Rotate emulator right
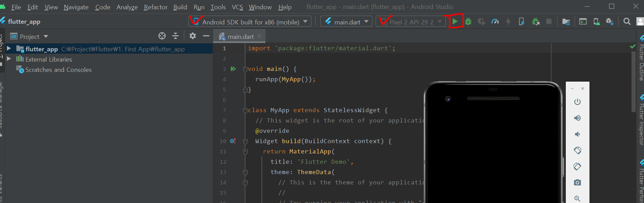 click(577, 167)
